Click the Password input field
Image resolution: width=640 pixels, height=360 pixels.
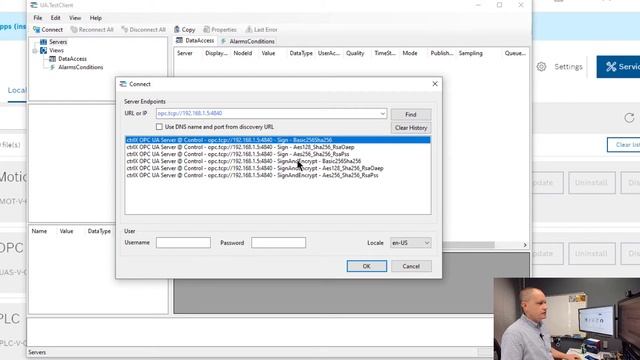(x=278, y=243)
